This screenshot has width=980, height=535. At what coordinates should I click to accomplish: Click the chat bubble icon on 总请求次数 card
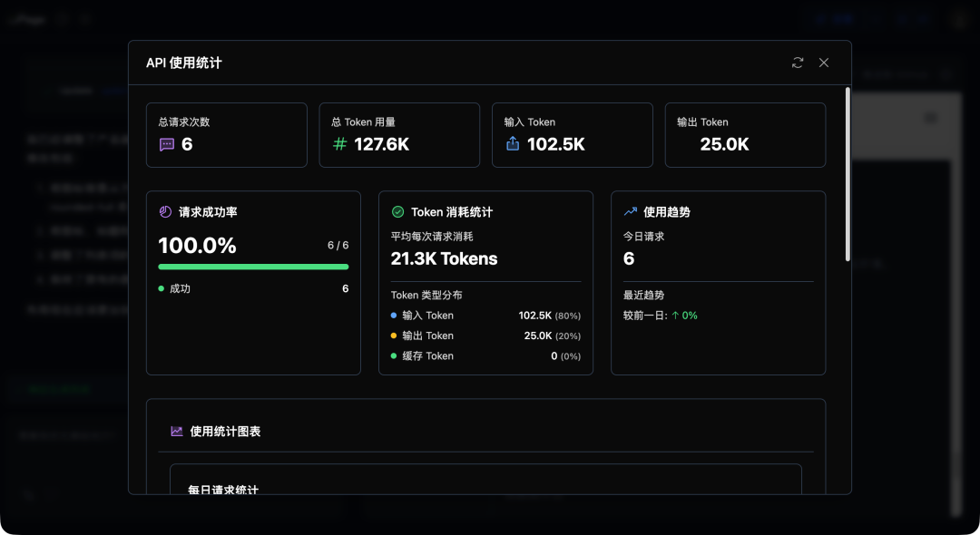(165, 142)
